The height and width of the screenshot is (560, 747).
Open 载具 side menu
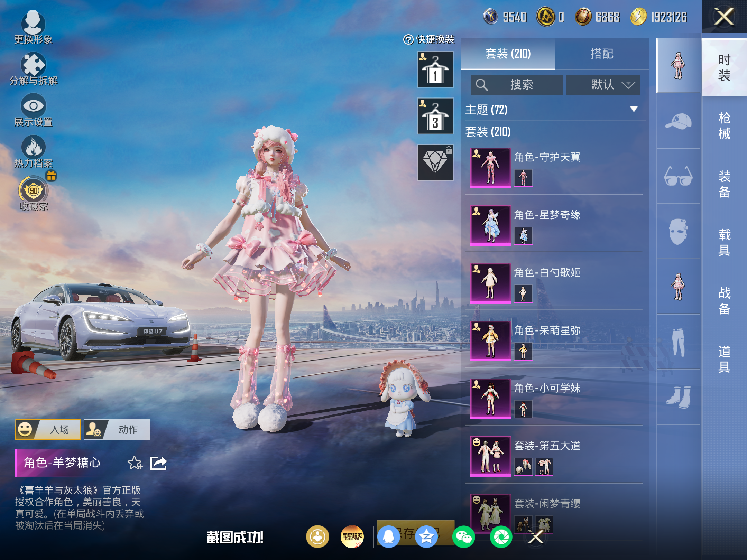click(x=724, y=242)
